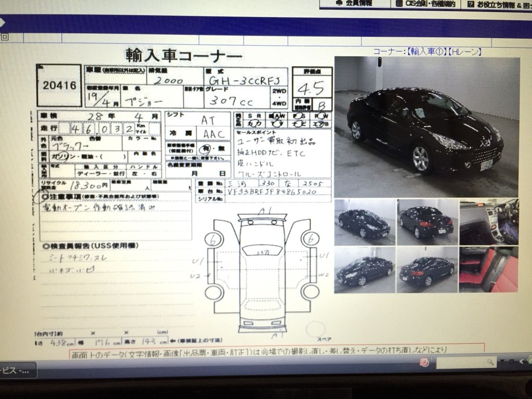
Task: Click the evaluation score 4.5
Action: tap(311, 89)
